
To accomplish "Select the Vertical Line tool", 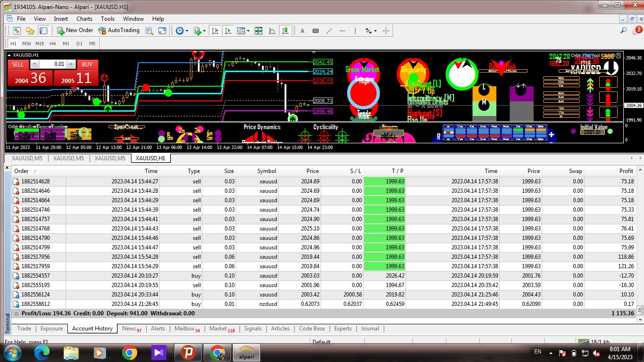I will (355, 31).
